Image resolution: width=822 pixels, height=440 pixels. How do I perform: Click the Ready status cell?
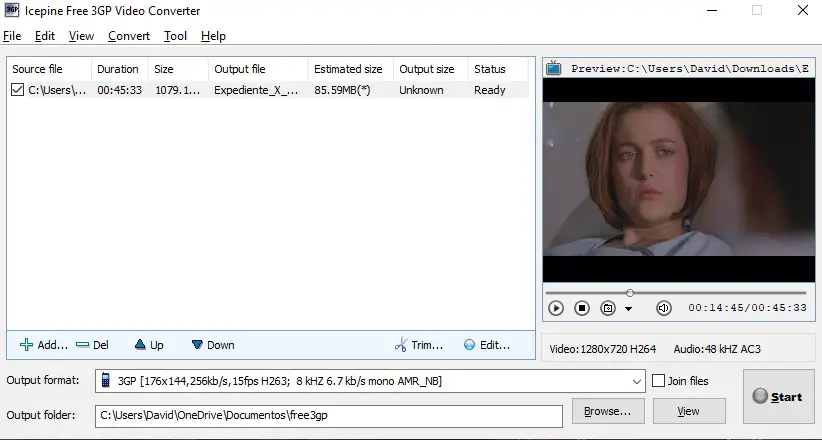tap(490, 90)
